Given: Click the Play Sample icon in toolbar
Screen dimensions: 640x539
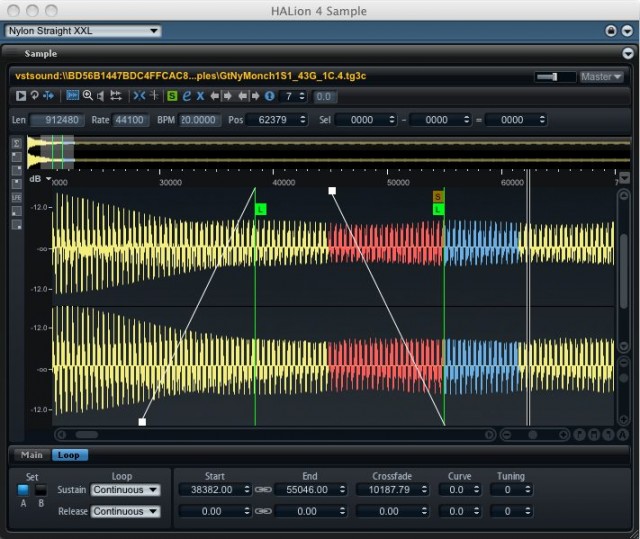Looking at the screenshot, I should click(x=21, y=96).
